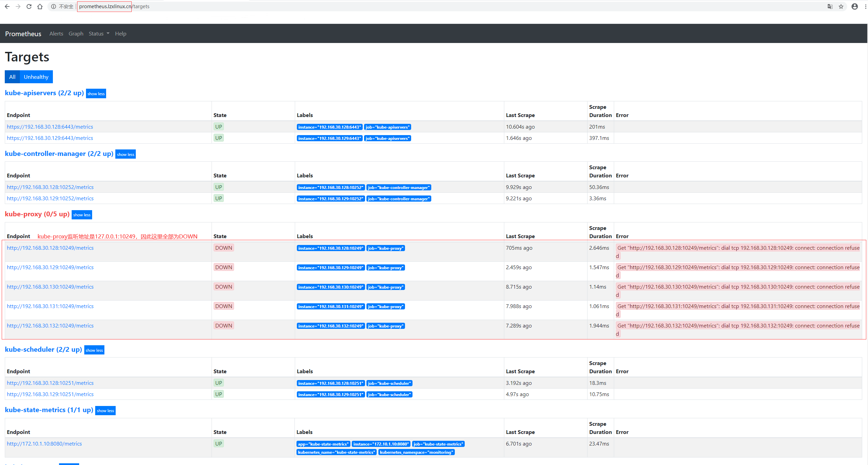
Task: Click the instance="192.168.30.130:10249" label
Action: [331, 287]
